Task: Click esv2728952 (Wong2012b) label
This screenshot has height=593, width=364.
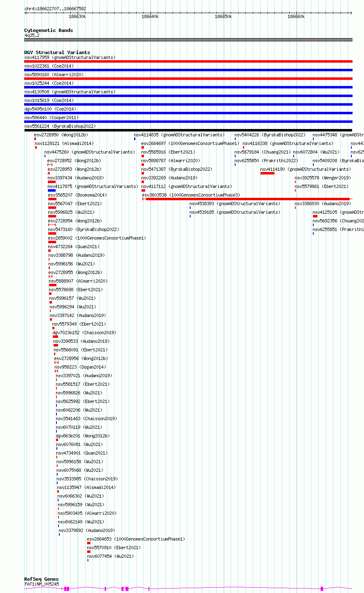Action: tap(74, 161)
